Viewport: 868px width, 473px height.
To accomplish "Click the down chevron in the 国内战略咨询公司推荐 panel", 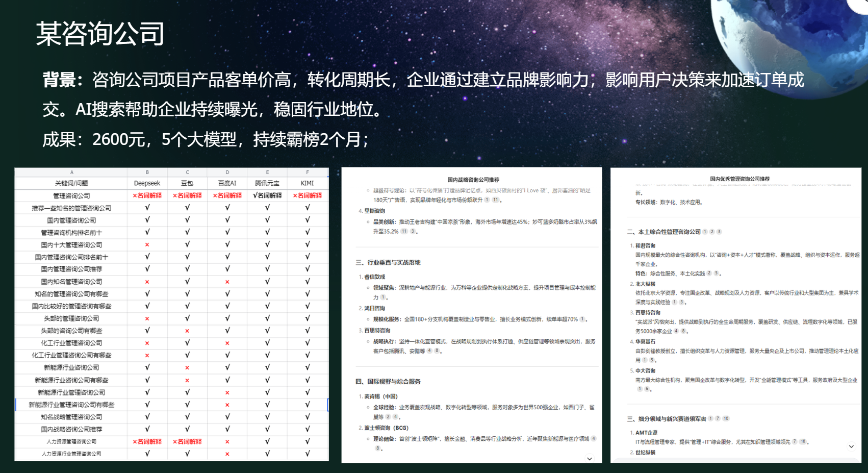I will pos(590,459).
